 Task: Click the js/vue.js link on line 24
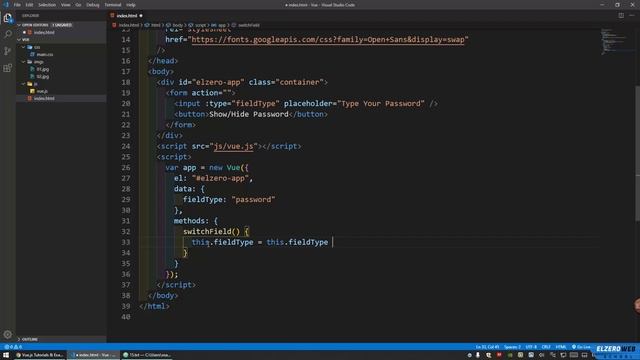click(x=233, y=146)
